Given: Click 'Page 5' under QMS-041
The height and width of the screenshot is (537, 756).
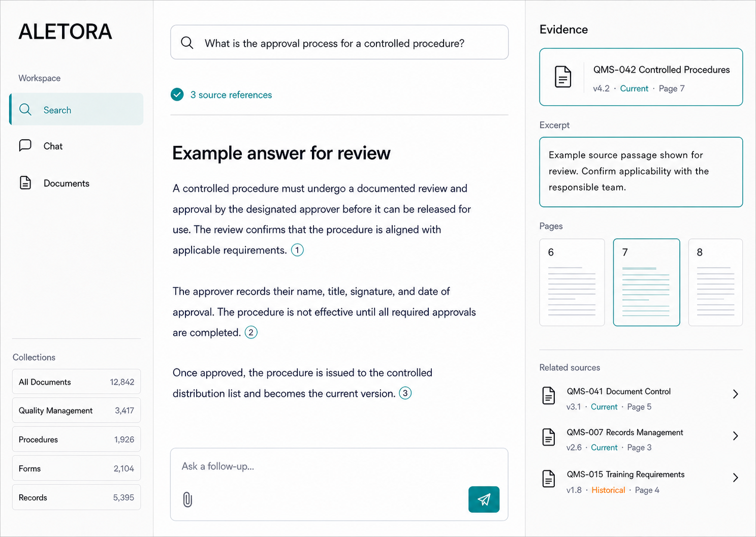Looking at the screenshot, I should click(639, 406).
